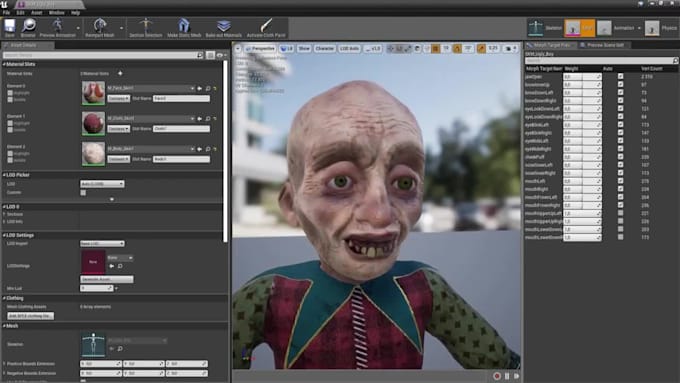Adjust the first morph target weight slider

[x=582, y=76]
